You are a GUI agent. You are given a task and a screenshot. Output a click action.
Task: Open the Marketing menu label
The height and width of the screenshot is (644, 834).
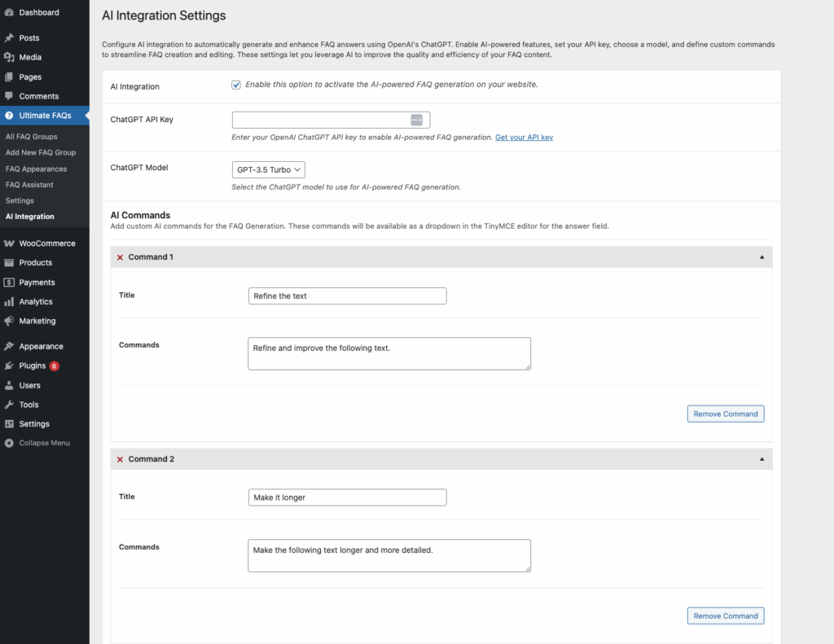coord(37,321)
